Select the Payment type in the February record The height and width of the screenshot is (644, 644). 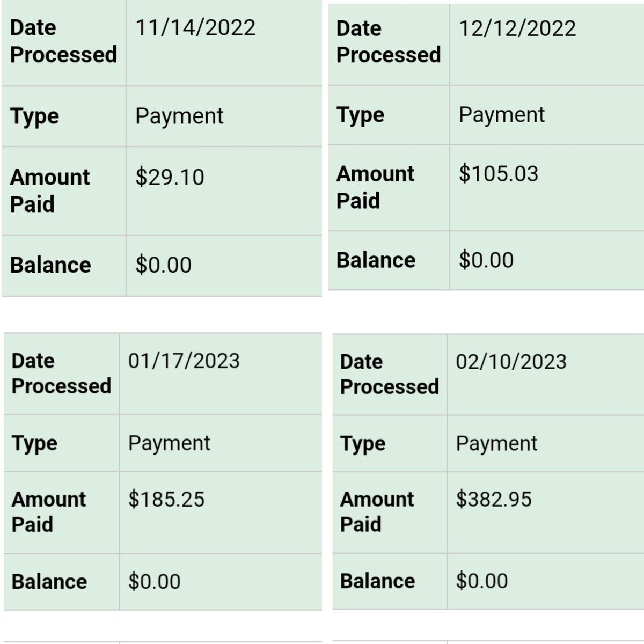click(496, 444)
